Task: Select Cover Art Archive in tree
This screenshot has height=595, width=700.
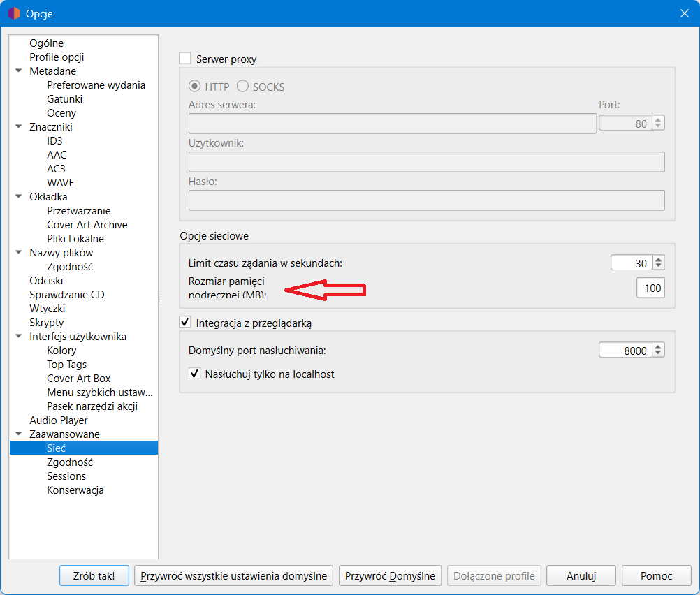Action: [x=87, y=225]
